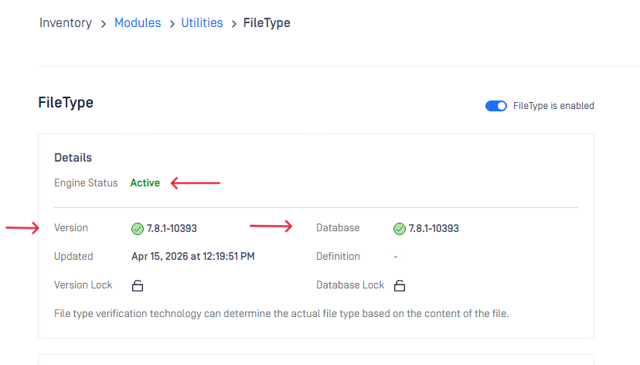
Task: Click the Definition dash value
Action: pos(396,257)
